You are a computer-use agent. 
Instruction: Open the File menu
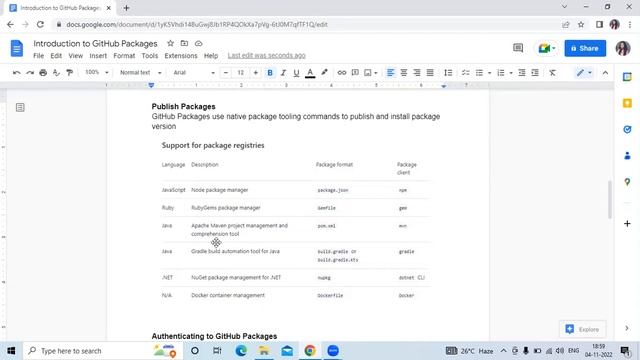pyautogui.click(x=38, y=56)
